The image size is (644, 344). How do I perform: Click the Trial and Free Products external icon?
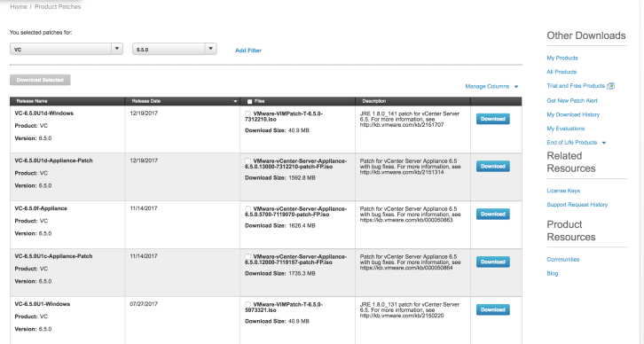click(x=610, y=86)
